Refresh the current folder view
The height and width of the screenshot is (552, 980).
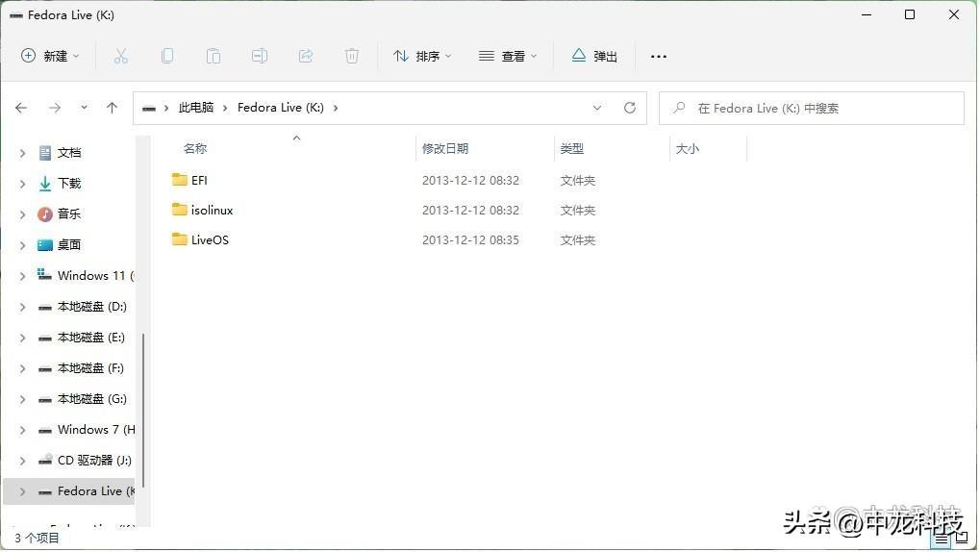[x=630, y=108]
